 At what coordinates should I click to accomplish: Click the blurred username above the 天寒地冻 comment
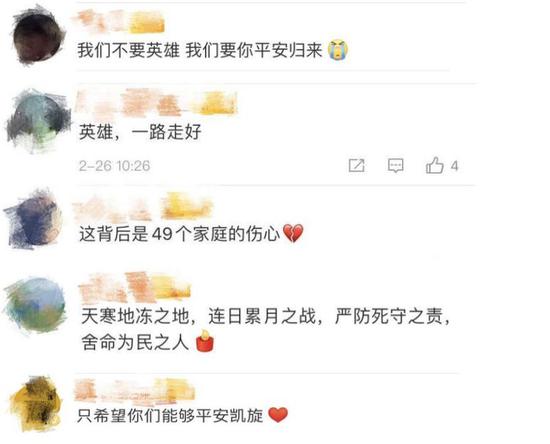point(135,287)
